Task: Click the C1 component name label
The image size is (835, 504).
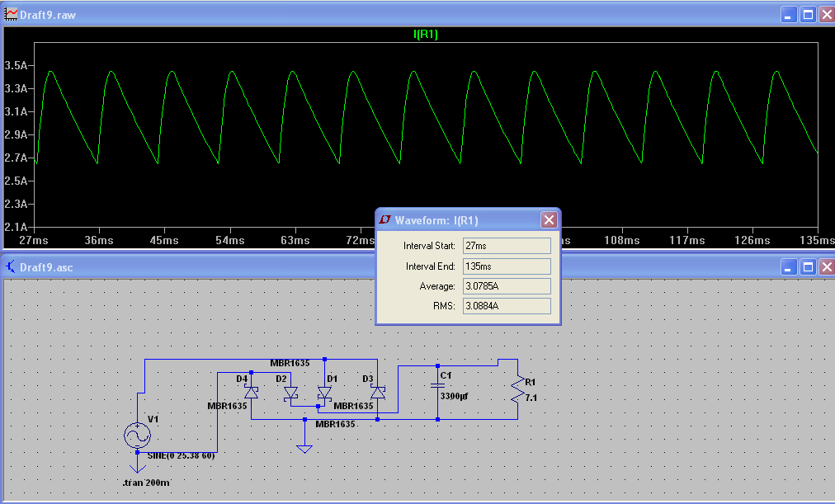Action: tap(446, 376)
